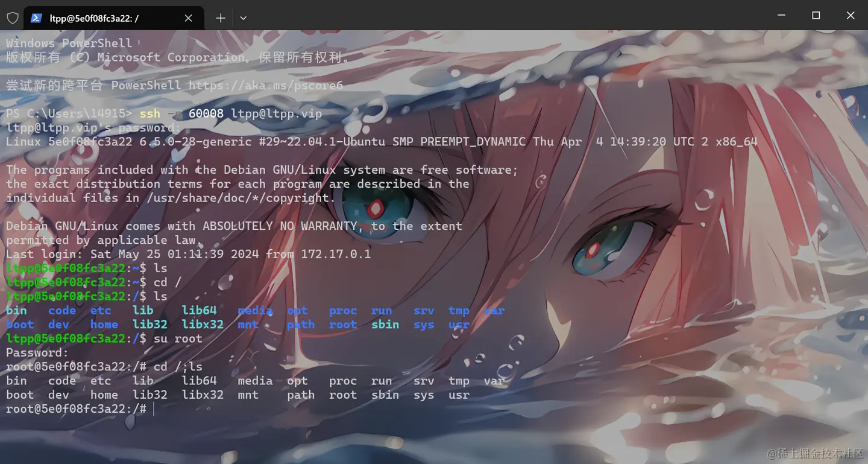
Task: Click the administrator shield icon in title bar
Action: coord(13,18)
